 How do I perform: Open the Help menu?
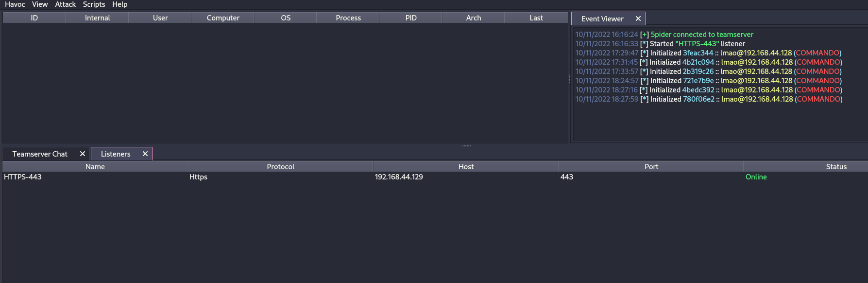119,4
